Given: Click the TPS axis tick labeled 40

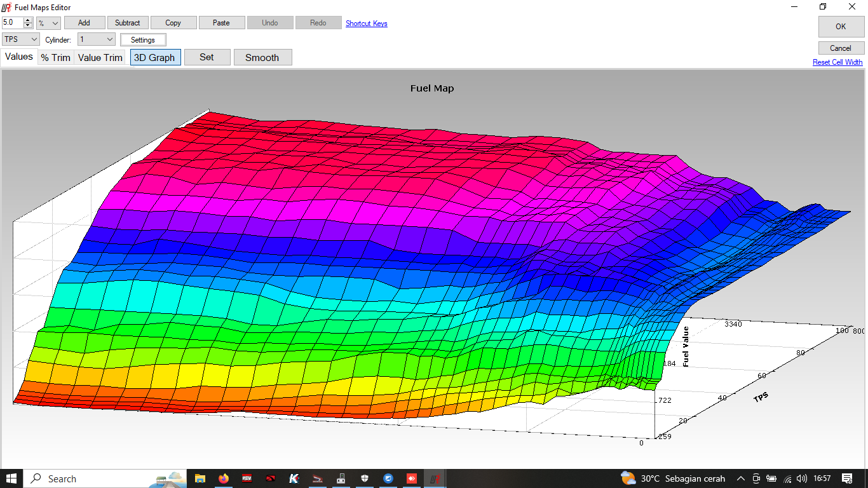Looking at the screenshot, I should [x=723, y=398].
